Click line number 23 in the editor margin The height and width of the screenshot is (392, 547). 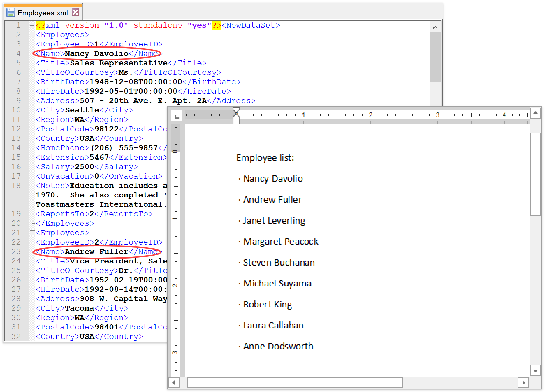pyautogui.click(x=16, y=252)
